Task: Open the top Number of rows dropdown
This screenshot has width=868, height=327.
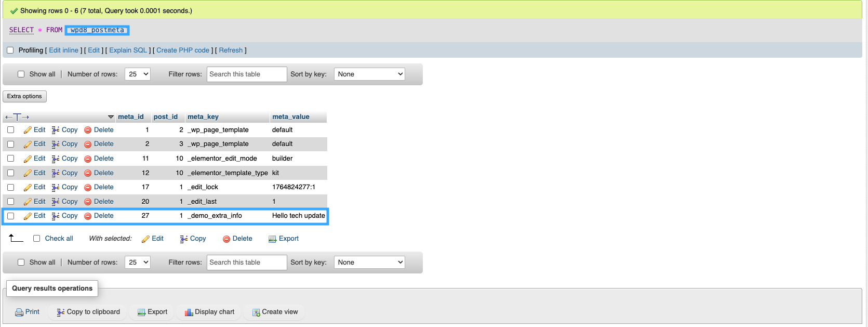Action: pyautogui.click(x=138, y=74)
